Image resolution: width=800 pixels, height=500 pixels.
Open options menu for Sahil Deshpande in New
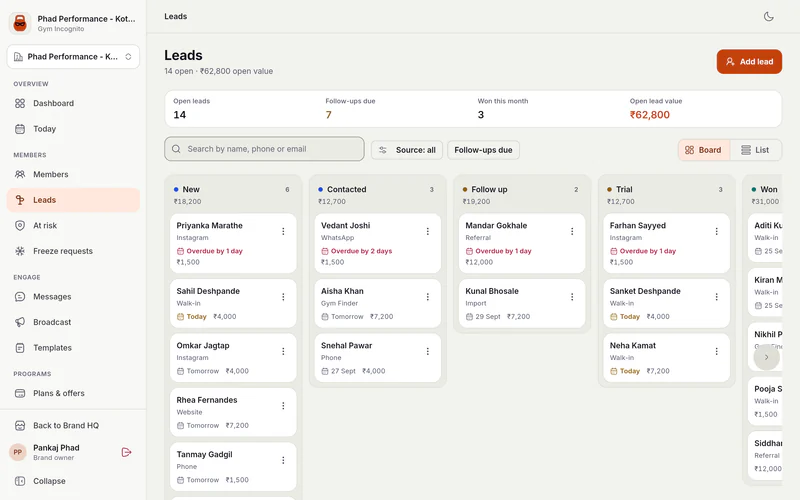coord(283,297)
